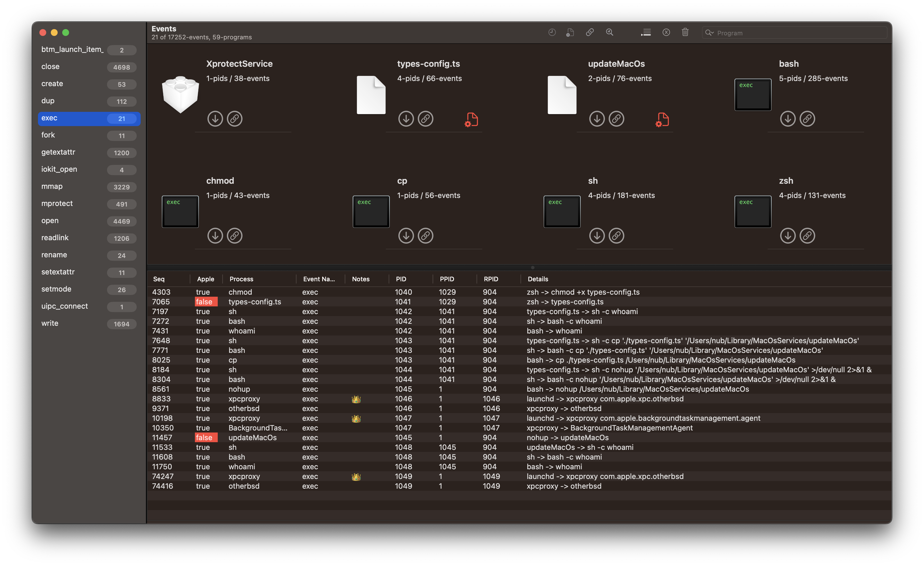Click download arrow under chmod card
This screenshot has width=924, height=566.
pyautogui.click(x=215, y=236)
